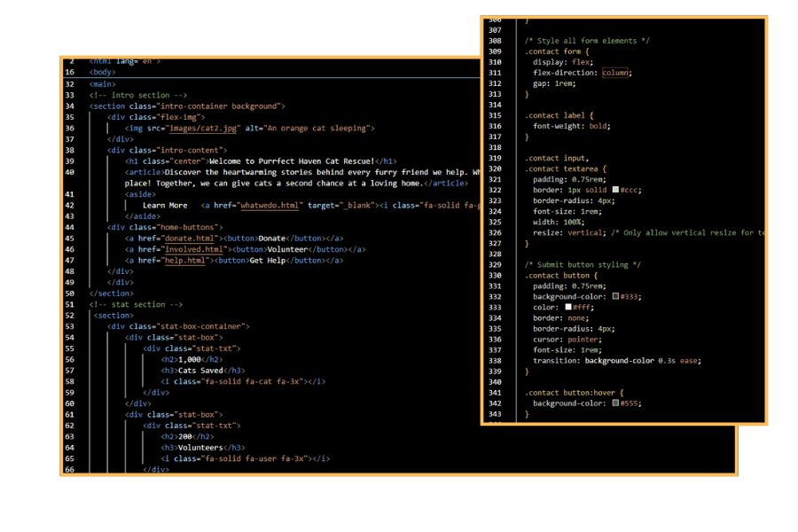This screenshot has height=532, width=798.
Task: Select line 309 in the CSS gutter
Action: coord(495,51)
